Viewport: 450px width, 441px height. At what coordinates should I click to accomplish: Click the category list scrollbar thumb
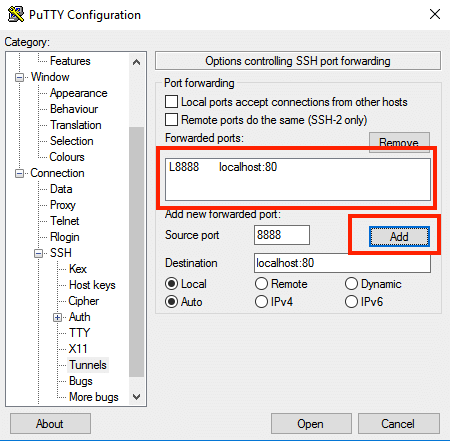136,252
